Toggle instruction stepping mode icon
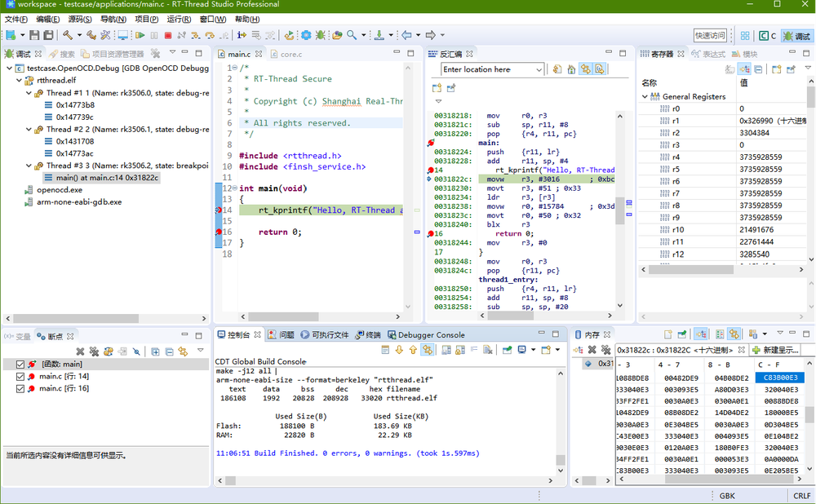Viewport: 816px width, 504px height. coord(242,35)
